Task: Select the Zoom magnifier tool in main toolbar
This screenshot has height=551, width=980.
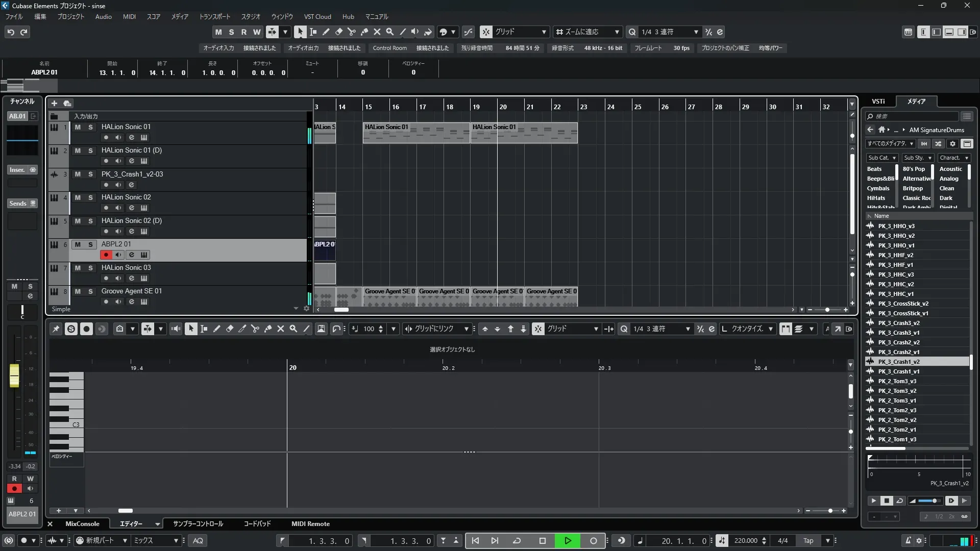Action: [390, 32]
